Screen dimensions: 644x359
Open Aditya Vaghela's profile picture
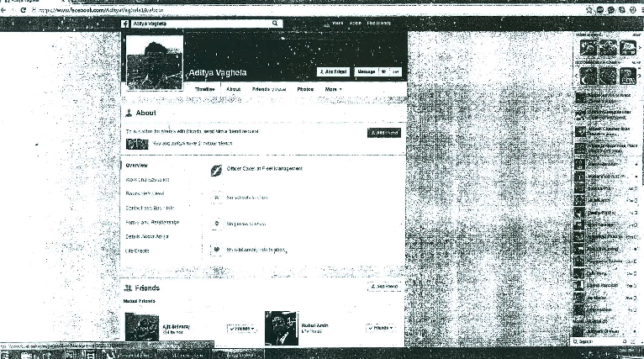click(155, 62)
